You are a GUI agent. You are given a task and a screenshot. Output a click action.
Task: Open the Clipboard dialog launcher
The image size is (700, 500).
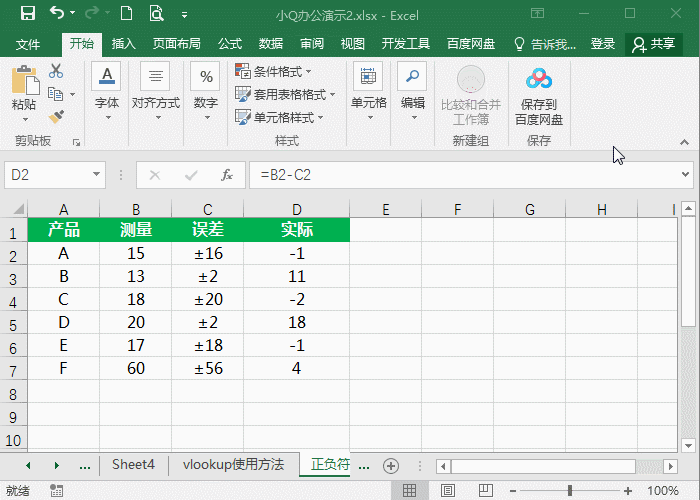click(76, 142)
